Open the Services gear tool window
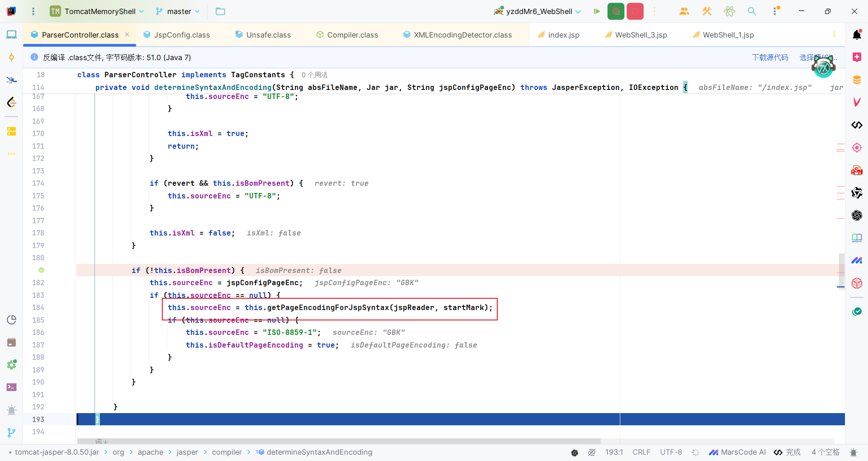 coord(12,365)
